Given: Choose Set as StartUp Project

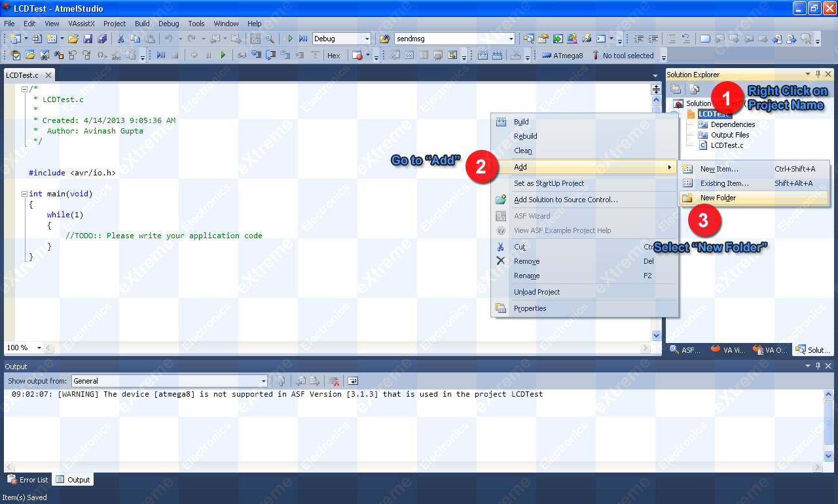Looking at the screenshot, I should [x=584, y=183].
